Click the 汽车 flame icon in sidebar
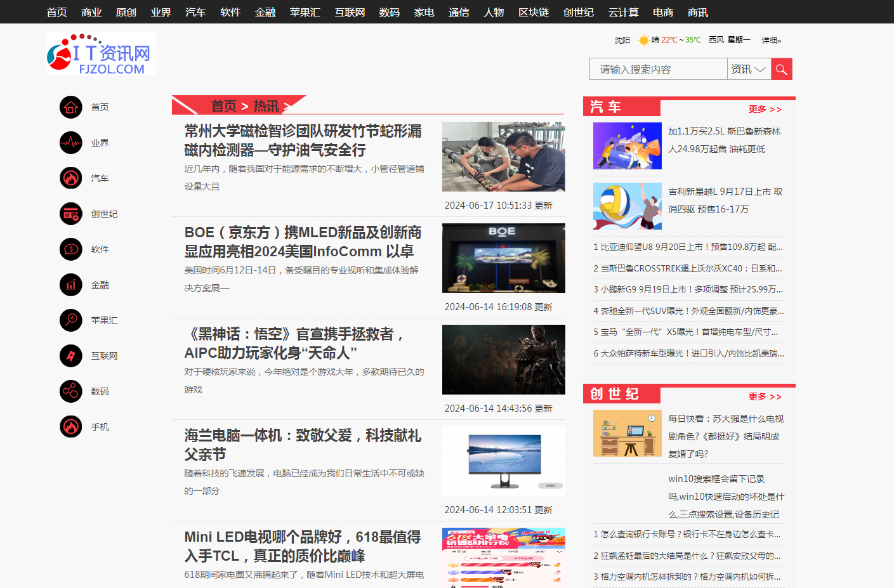 [71, 178]
